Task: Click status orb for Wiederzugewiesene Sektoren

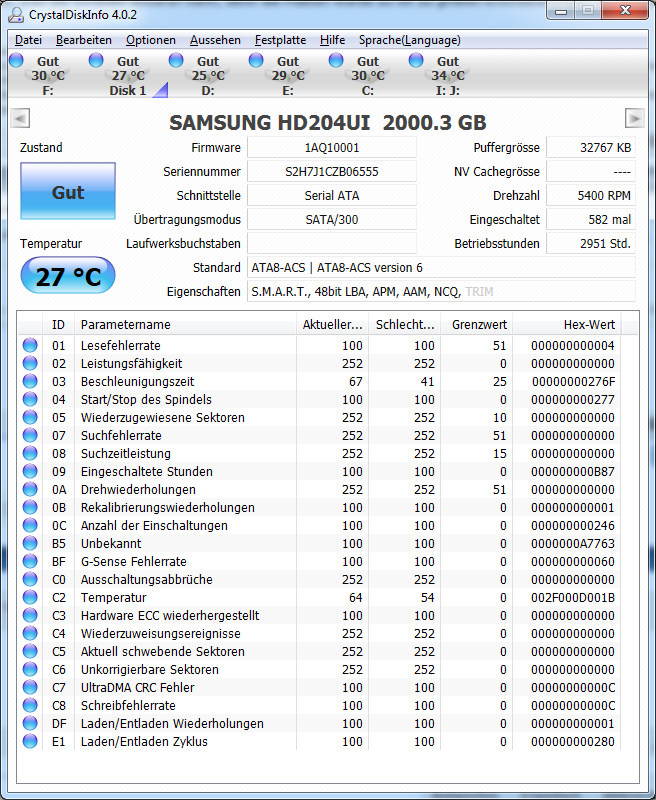Action: [30, 417]
